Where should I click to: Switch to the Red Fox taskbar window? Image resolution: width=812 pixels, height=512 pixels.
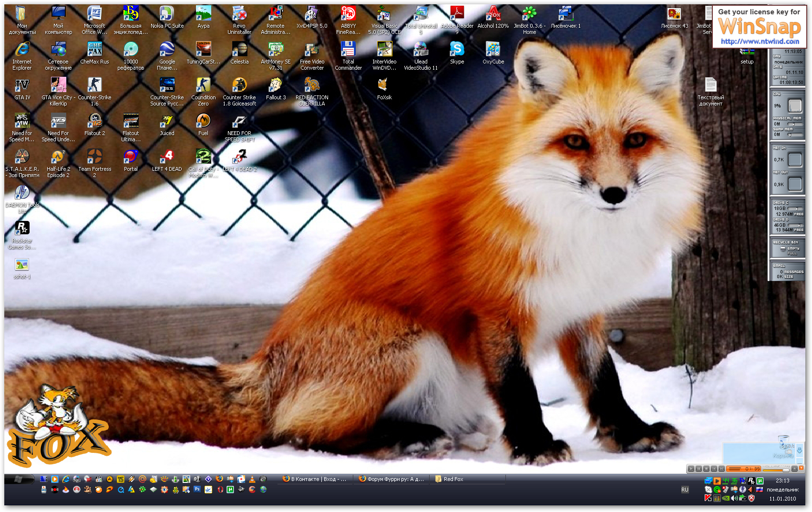click(x=453, y=479)
